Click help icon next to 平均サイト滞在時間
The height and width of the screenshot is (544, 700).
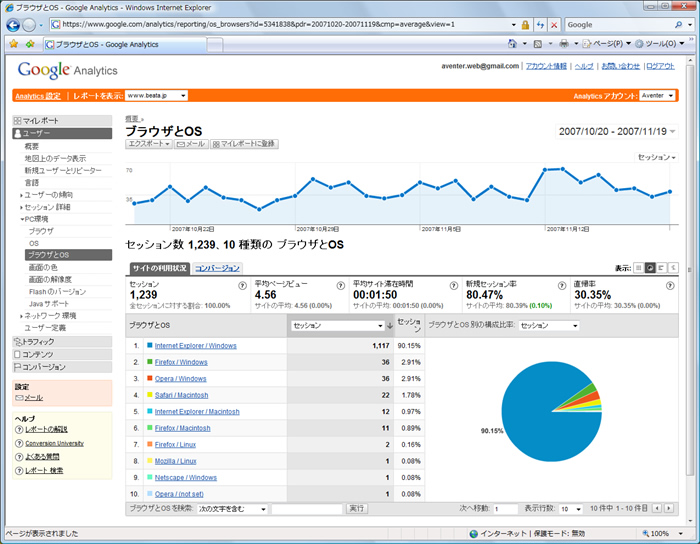(x=454, y=286)
